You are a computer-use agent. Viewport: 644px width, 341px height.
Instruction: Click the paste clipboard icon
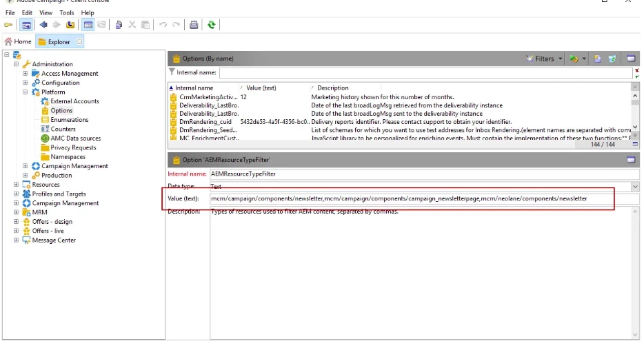click(145, 25)
